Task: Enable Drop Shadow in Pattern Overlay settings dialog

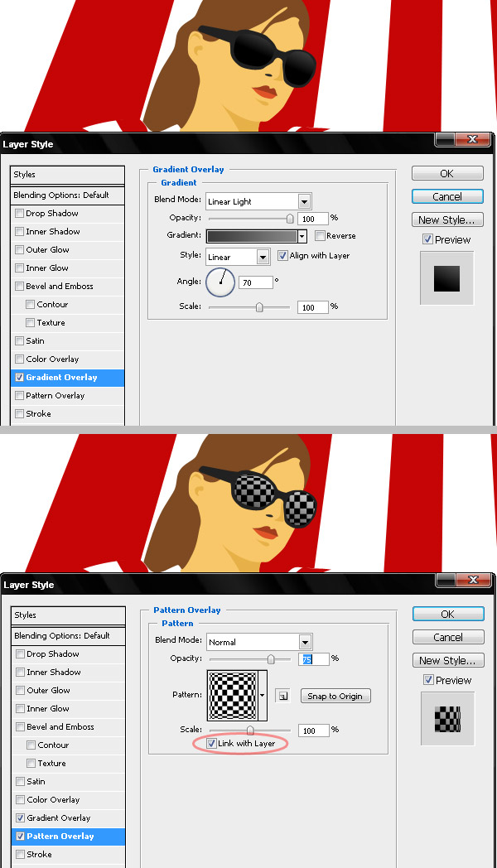Action: click(x=21, y=653)
